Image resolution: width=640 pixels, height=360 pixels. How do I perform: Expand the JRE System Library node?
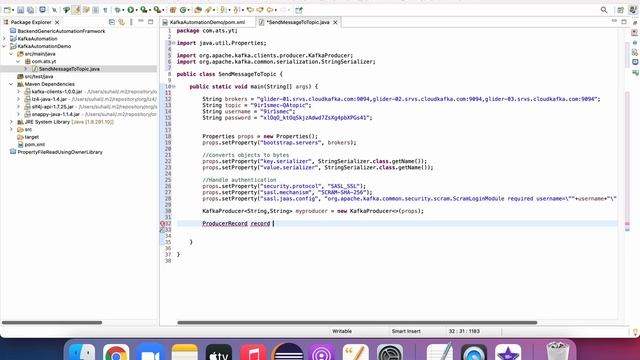pos(11,122)
